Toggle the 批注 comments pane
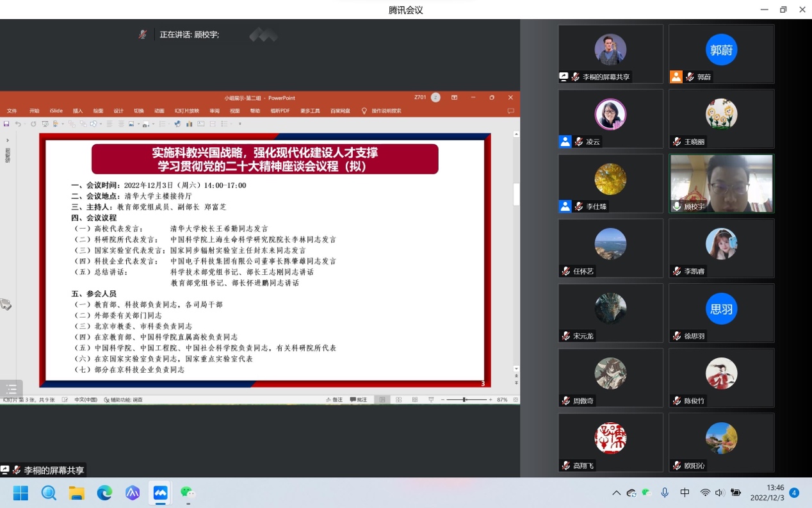Image resolution: width=812 pixels, height=508 pixels. click(359, 400)
